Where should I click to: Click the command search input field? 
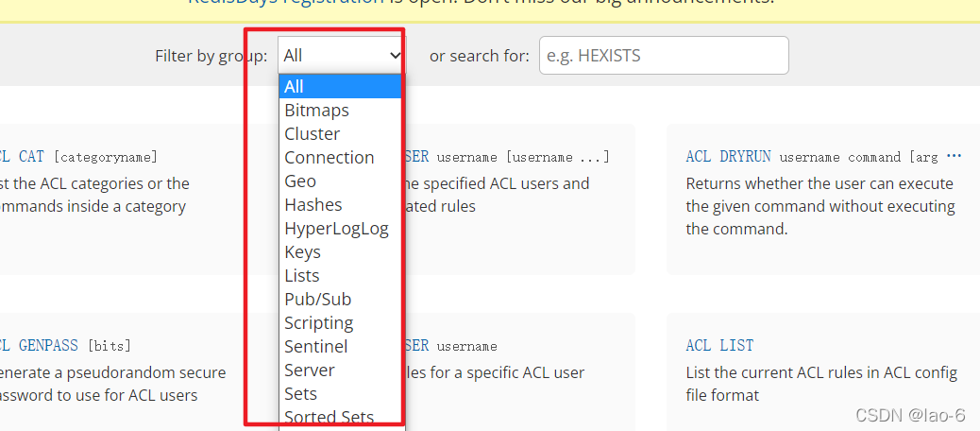[x=663, y=56]
